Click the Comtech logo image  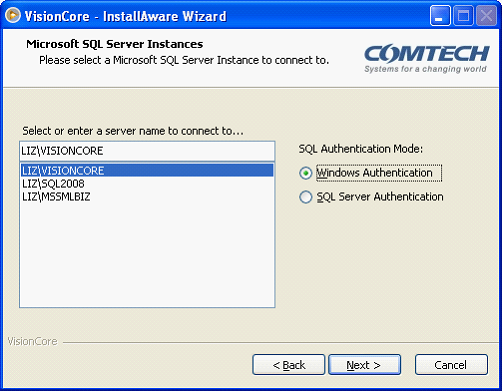pyautogui.click(x=426, y=59)
